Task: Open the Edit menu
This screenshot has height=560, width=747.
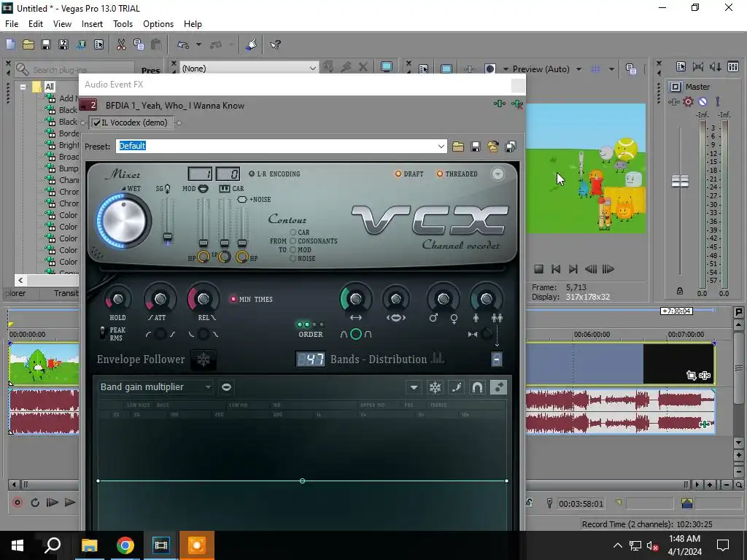Action: [36, 24]
